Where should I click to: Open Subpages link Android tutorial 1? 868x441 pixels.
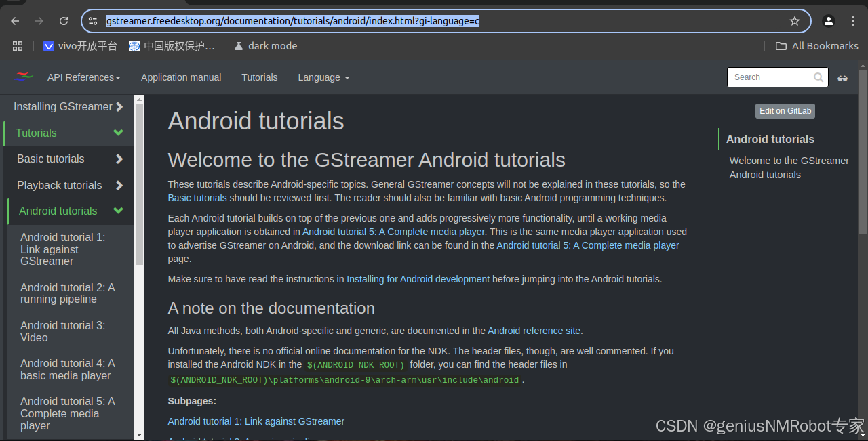pyautogui.click(x=256, y=421)
